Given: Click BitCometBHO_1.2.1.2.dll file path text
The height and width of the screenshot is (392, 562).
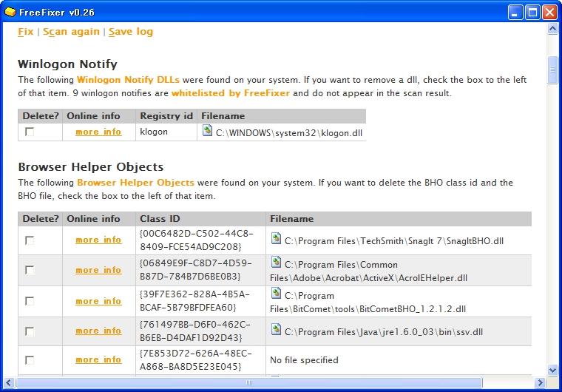Looking at the screenshot, I should [368, 303].
